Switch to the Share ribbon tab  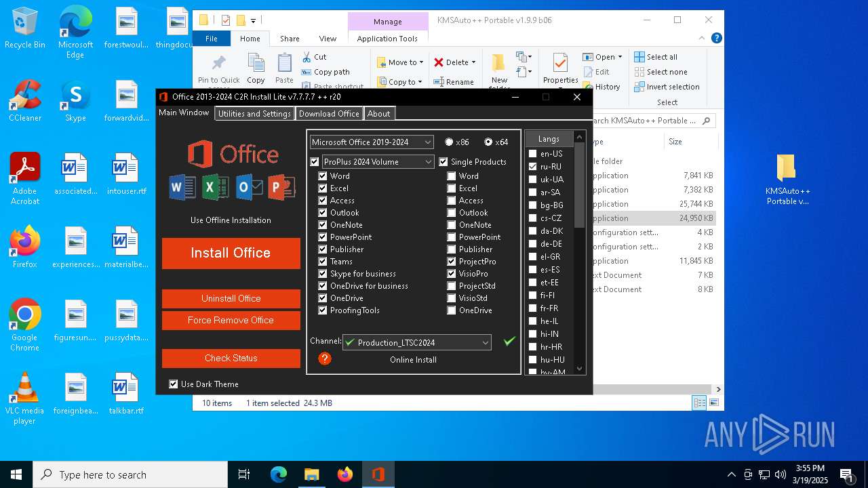[290, 39]
